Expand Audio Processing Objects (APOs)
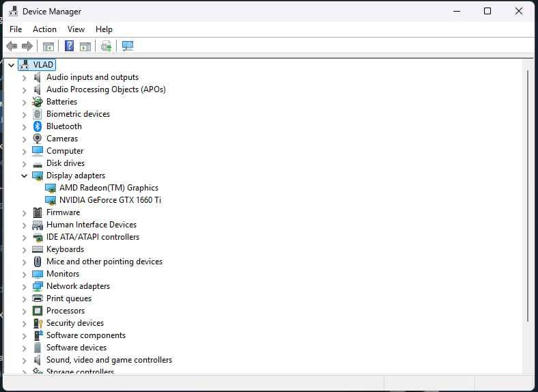This screenshot has width=538, height=392. tap(24, 90)
